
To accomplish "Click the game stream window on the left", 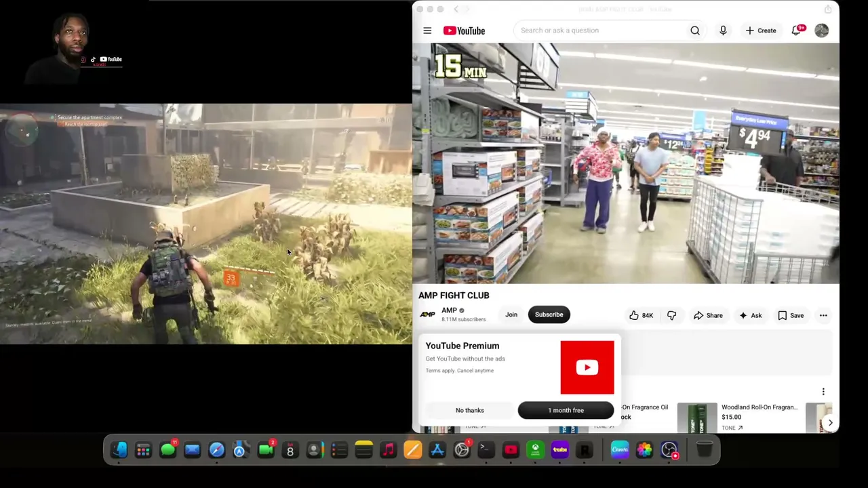I will pos(205,224).
